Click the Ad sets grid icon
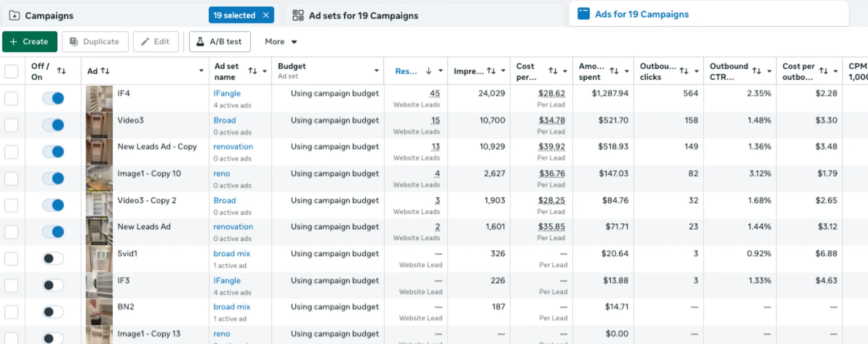Viewport: 868px width, 344px height. [298, 15]
